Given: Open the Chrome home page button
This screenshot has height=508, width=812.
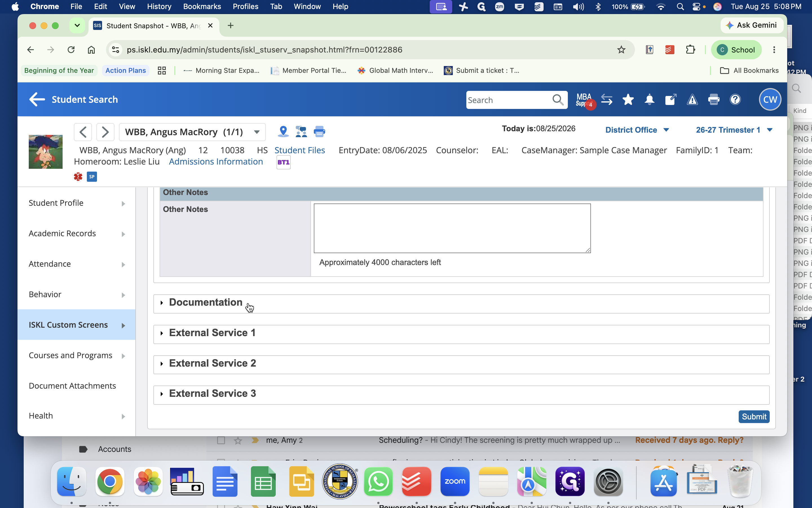Looking at the screenshot, I should point(91,50).
